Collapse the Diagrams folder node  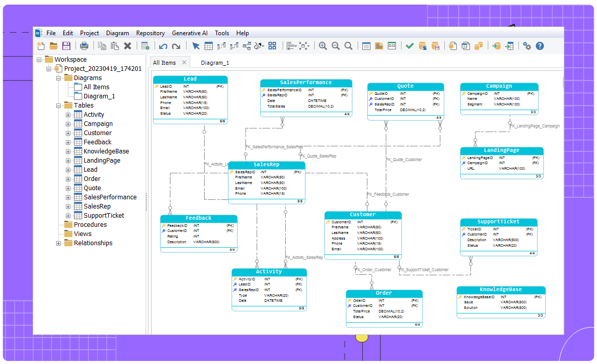(58, 78)
